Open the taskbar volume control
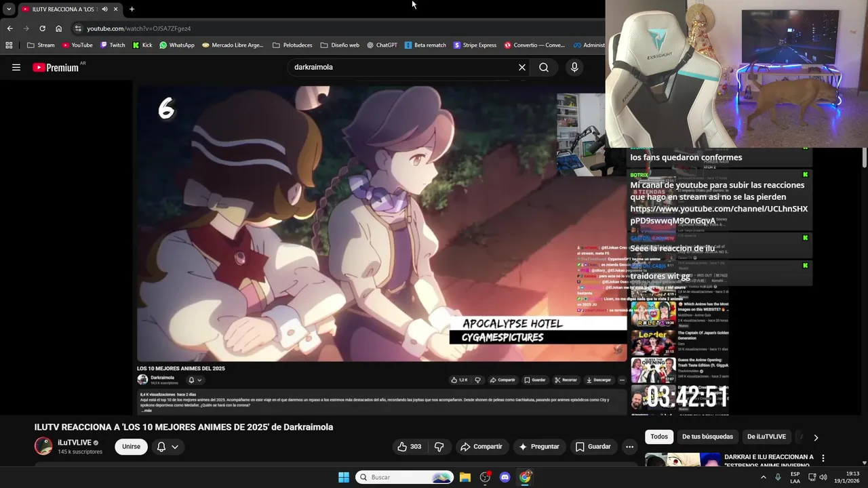Screen dimensions: 868x488 click(x=823, y=477)
